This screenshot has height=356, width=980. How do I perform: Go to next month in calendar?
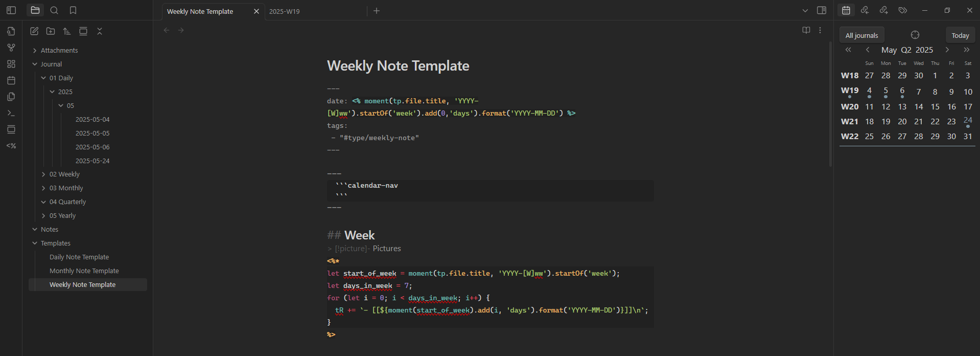click(947, 50)
